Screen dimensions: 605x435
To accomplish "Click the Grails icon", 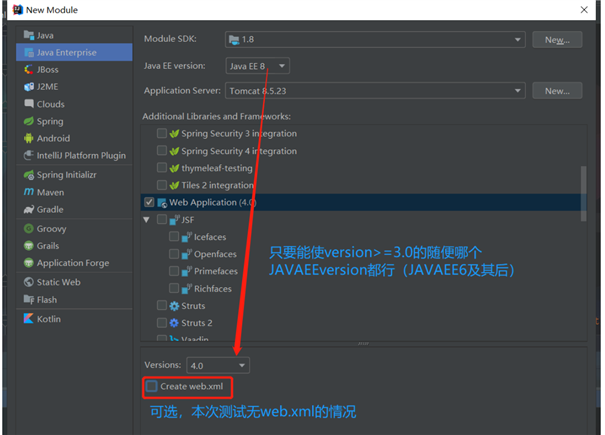I will click(29, 245).
